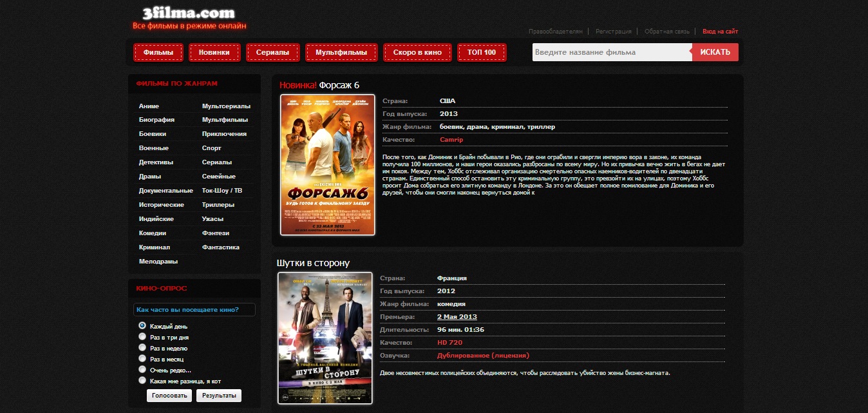View poll Результаты button
The height and width of the screenshot is (413, 868).
[x=219, y=396]
